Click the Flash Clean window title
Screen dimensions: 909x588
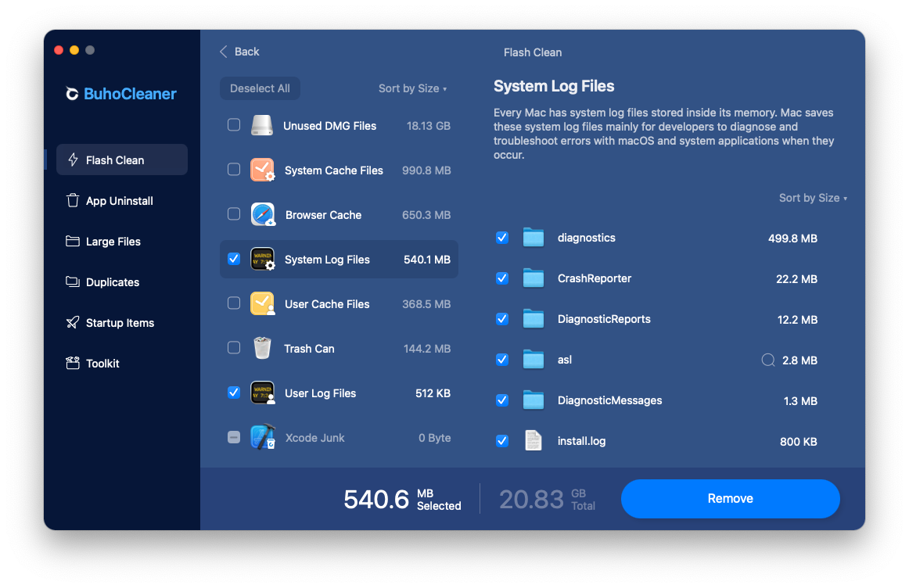[x=532, y=52]
